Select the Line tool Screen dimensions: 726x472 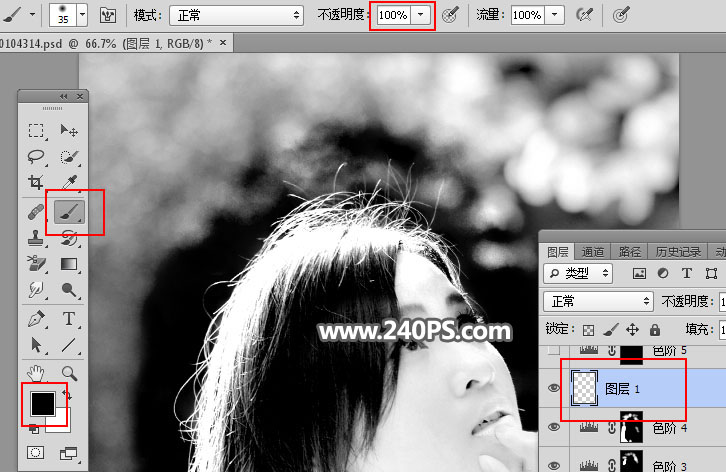pyautogui.click(x=69, y=345)
